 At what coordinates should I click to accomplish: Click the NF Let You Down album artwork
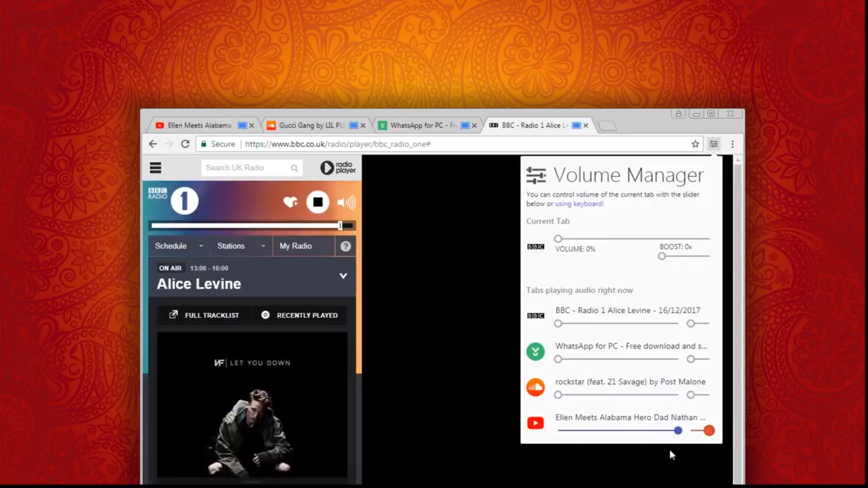point(252,405)
